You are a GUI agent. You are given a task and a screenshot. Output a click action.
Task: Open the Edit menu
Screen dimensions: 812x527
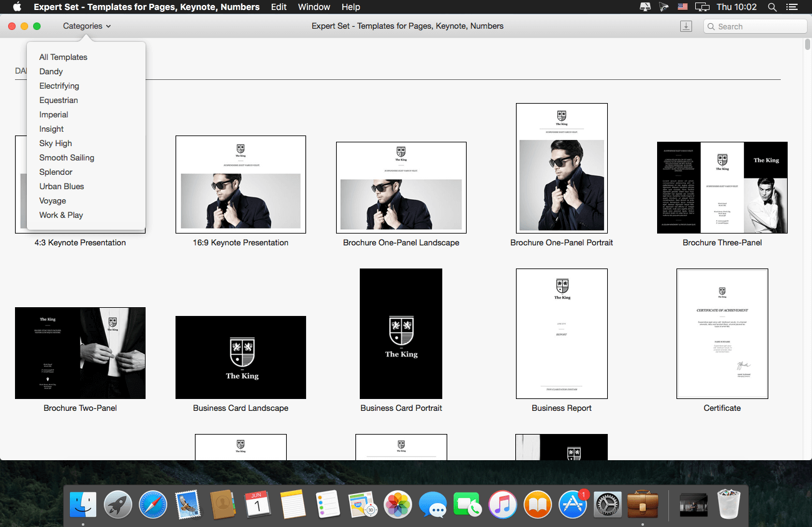point(279,7)
